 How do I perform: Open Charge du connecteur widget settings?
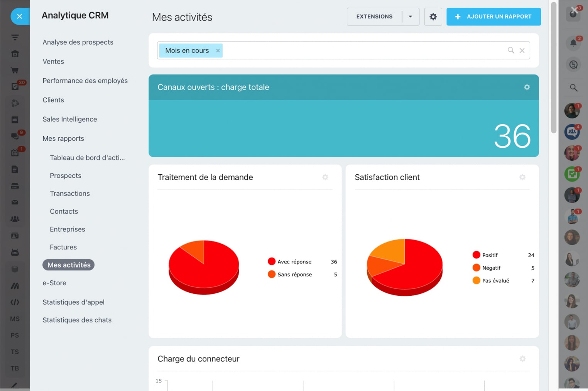(x=522, y=359)
